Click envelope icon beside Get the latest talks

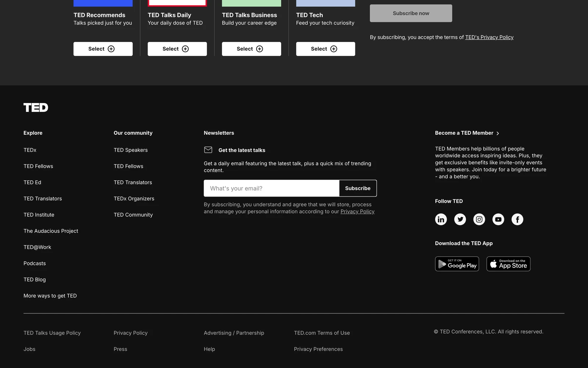[x=208, y=150]
